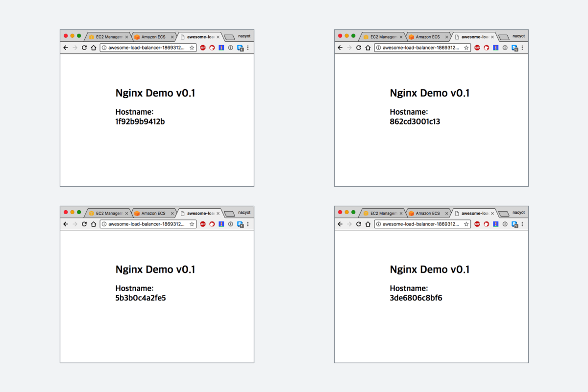The height and width of the screenshot is (392, 588).
Task: Reload the page showing hostname 1f92b9b9412b
Action: click(84, 48)
